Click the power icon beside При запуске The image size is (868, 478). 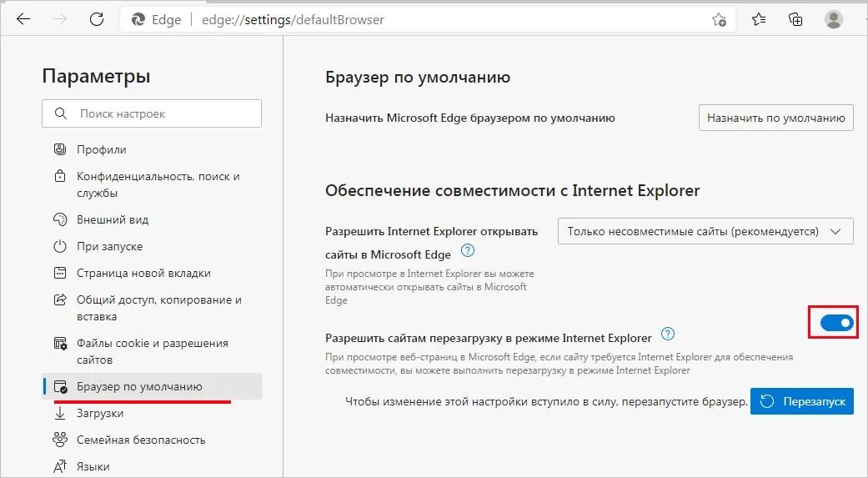coord(60,246)
